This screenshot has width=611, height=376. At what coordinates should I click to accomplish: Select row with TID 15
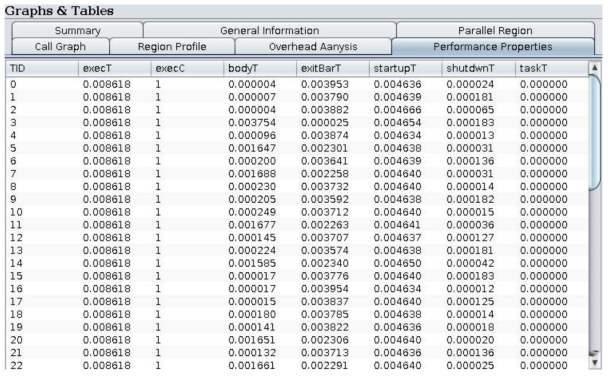[x=297, y=276]
